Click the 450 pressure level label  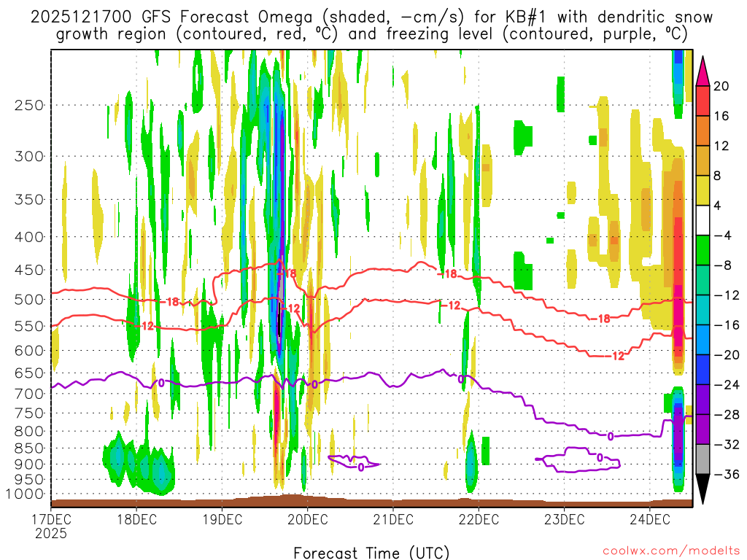click(x=29, y=270)
